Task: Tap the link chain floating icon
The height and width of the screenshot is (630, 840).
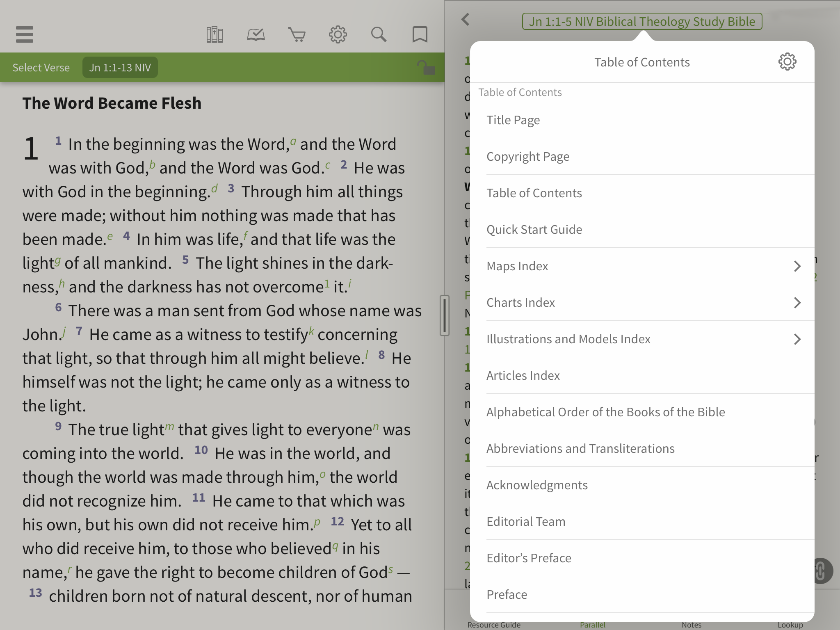Action: 820,571
